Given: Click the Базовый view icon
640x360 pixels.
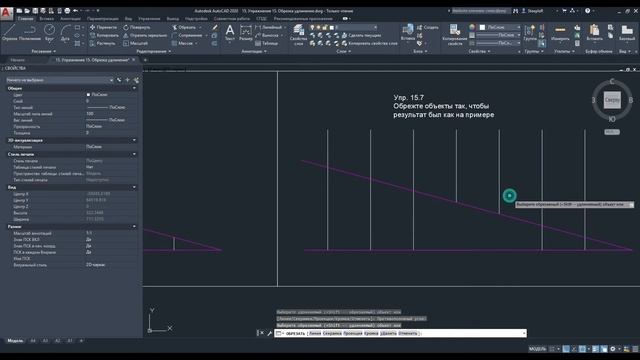Looking at the screenshot, I should pyautogui.click(x=627, y=33).
